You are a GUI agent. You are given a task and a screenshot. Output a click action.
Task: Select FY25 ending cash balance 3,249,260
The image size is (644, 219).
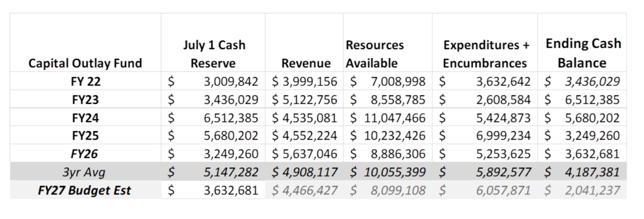(592, 136)
